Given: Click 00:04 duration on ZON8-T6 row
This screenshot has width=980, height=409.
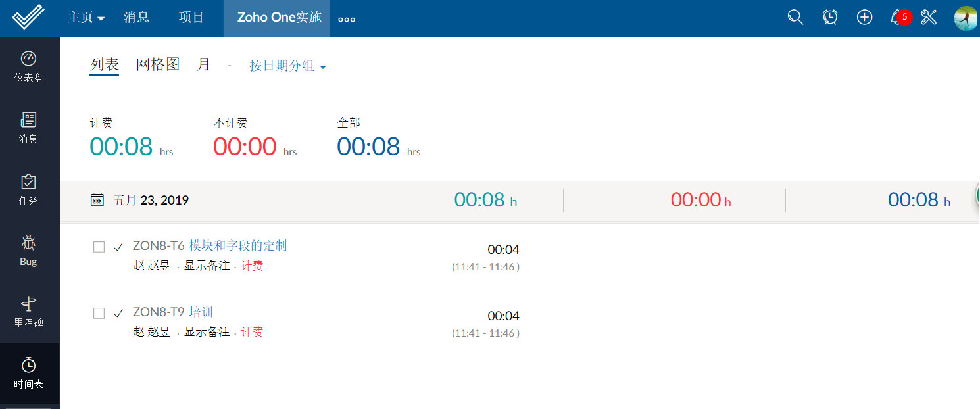Looking at the screenshot, I should click(503, 249).
